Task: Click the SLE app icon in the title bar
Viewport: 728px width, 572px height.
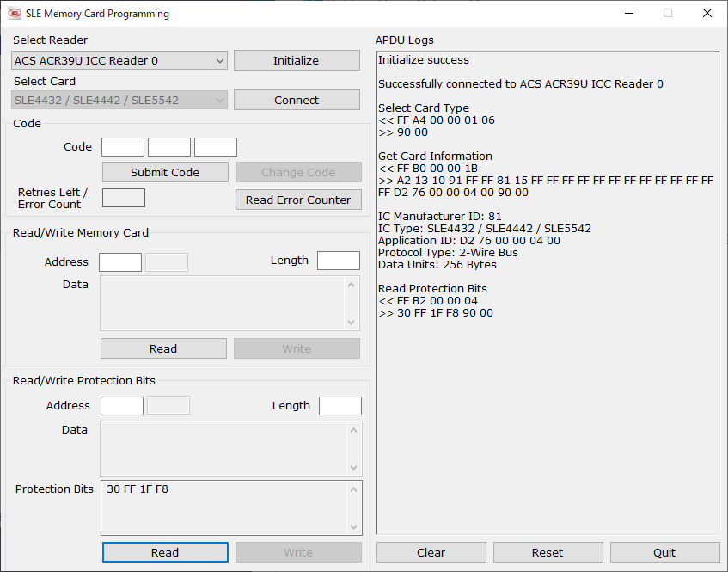Action: tap(15, 13)
